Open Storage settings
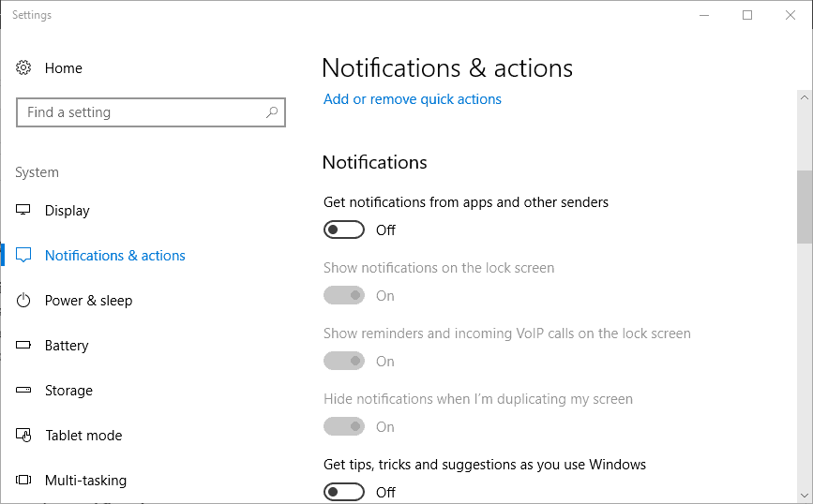 click(x=68, y=391)
